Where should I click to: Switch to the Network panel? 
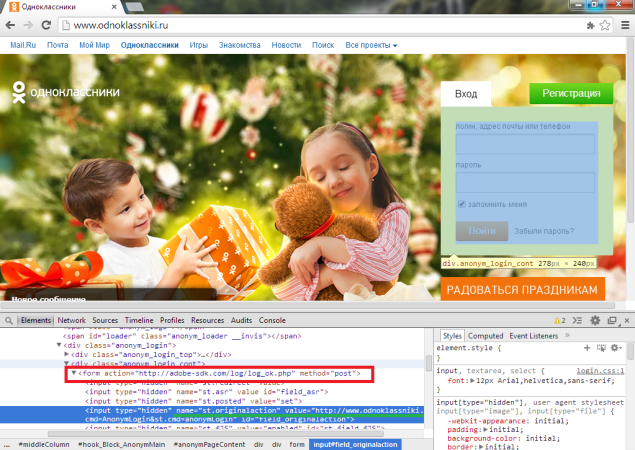(71, 320)
